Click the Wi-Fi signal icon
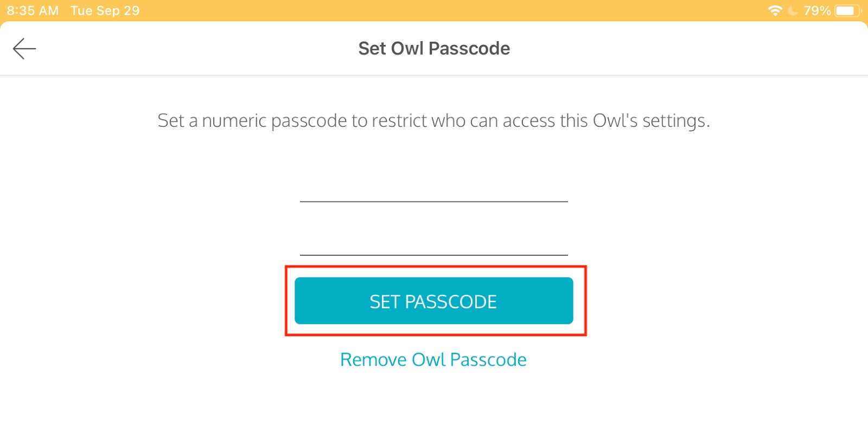 (775, 11)
